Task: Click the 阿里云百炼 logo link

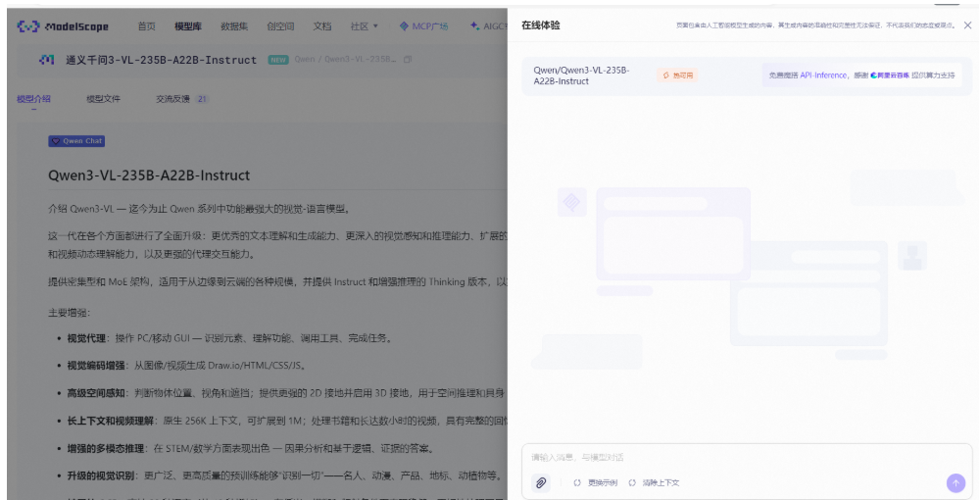Action: point(890,75)
